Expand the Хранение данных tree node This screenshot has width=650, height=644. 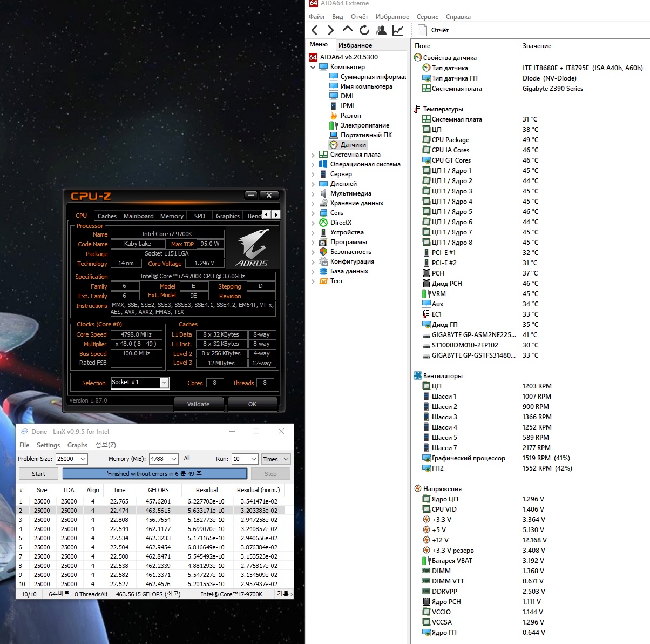[313, 204]
